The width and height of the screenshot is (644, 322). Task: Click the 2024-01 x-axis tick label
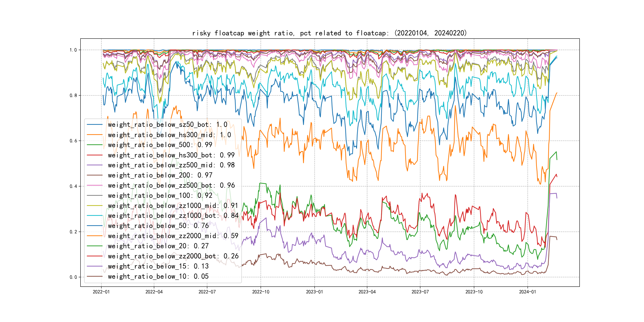pos(528,292)
